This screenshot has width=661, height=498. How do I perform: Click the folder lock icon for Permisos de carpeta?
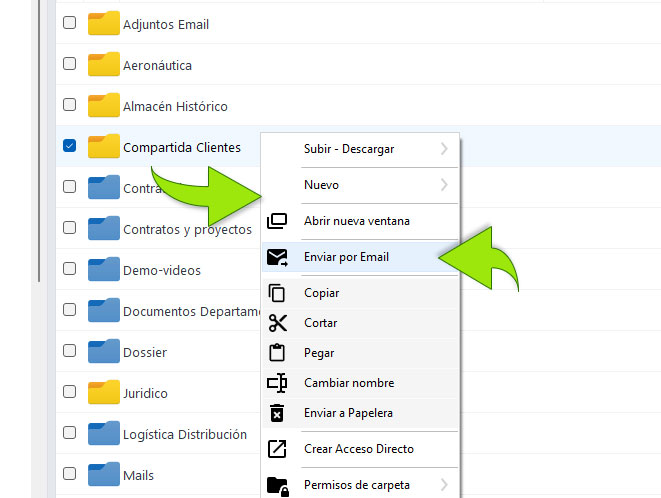tap(277, 485)
